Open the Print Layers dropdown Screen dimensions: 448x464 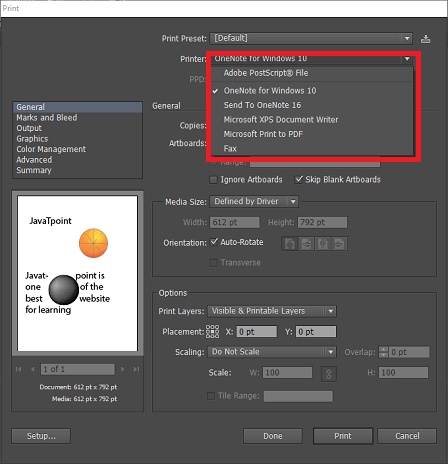click(x=272, y=311)
